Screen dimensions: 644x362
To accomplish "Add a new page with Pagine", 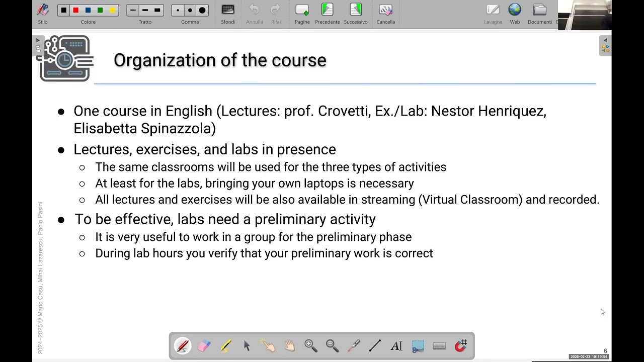I will tap(302, 14).
